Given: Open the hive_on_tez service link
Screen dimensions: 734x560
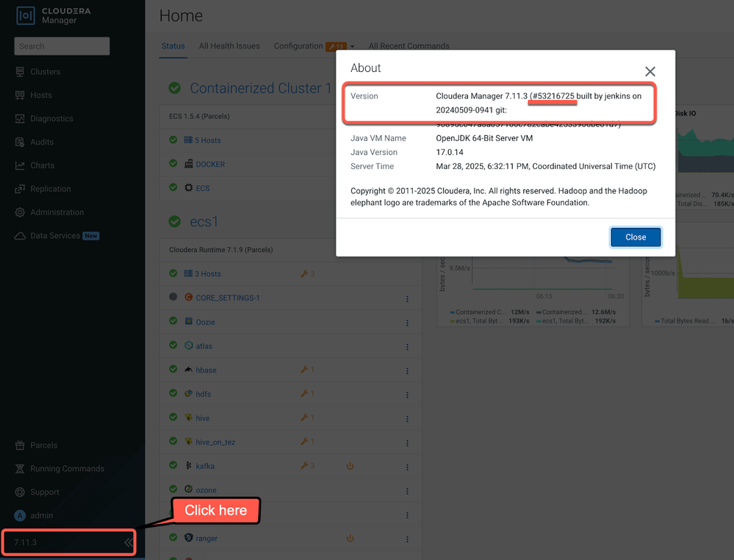Looking at the screenshot, I should 215,442.
